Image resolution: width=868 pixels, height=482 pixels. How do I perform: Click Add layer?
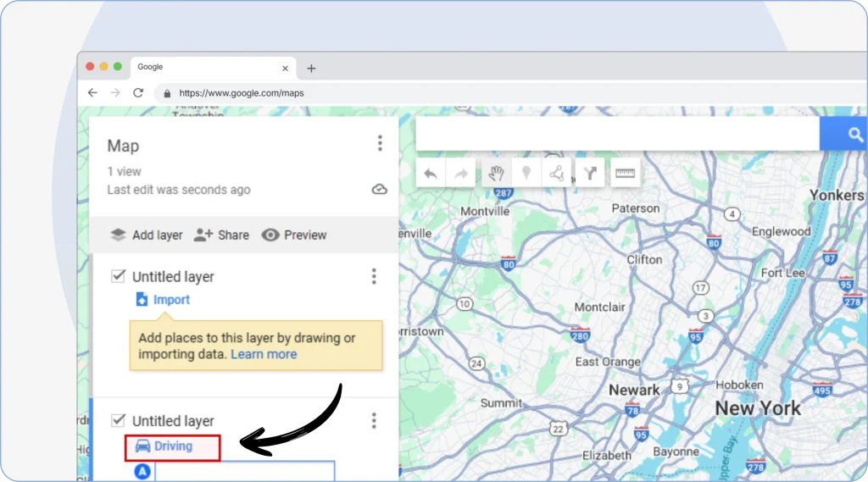(x=146, y=235)
